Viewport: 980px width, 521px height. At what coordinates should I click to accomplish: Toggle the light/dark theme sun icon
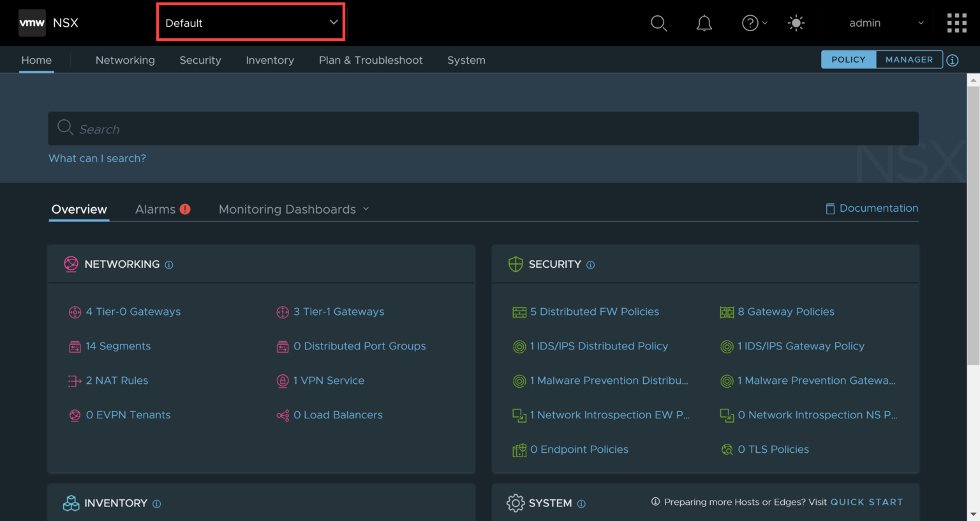click(796, 23)
